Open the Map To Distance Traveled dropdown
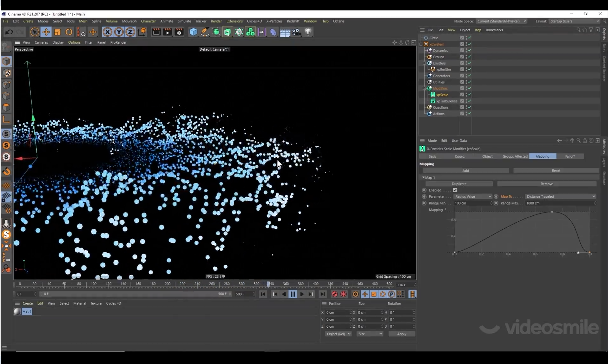Viewport: 608px width, 364px height. 560,196
